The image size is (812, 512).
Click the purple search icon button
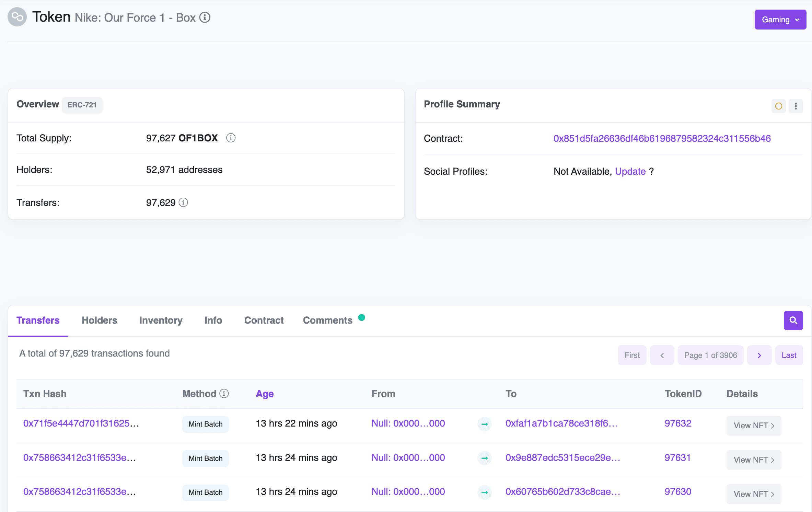tap(793, 320)
